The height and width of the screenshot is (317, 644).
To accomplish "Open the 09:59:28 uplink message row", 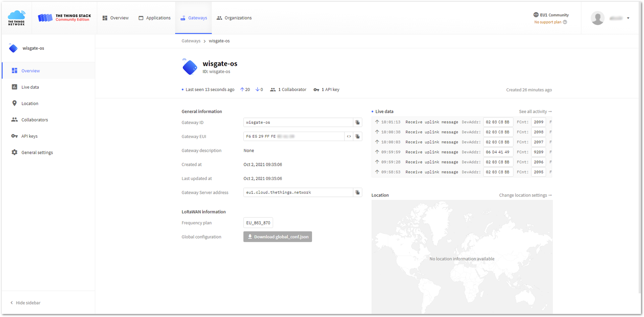I will coord(462,162).
